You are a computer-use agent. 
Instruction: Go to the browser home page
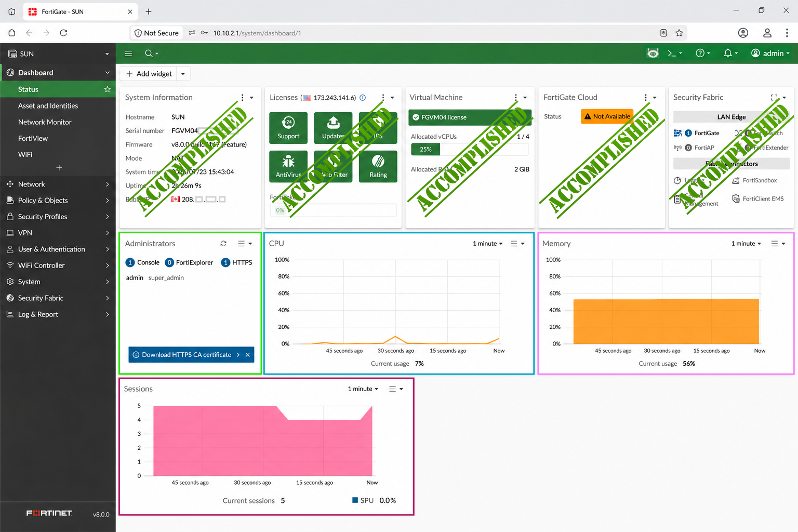[x=12, y=33]
